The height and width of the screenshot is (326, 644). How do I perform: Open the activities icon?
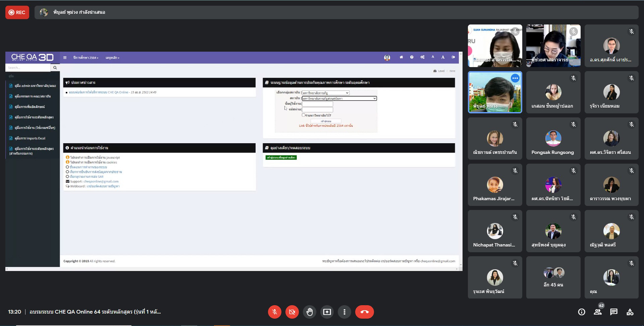click(x=630, y=312)
